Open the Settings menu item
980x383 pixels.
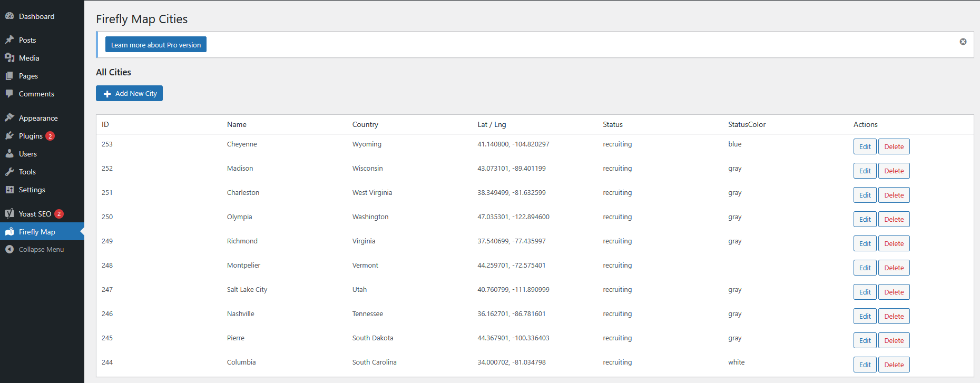pyautogui.click(x=32, y=190)
